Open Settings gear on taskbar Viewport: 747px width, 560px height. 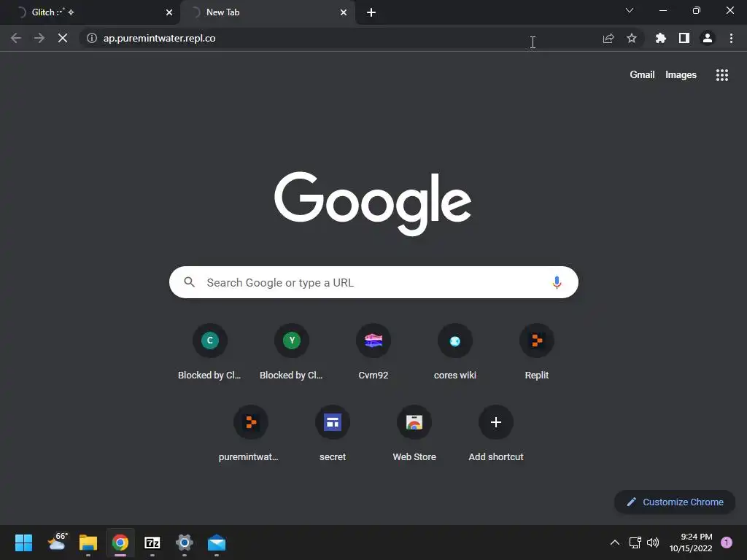[185, 542]
